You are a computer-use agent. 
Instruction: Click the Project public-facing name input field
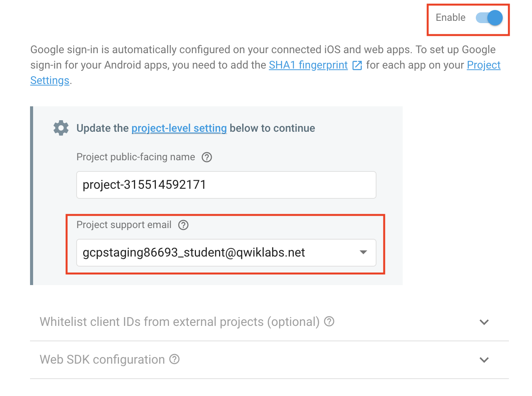(226, 185)
